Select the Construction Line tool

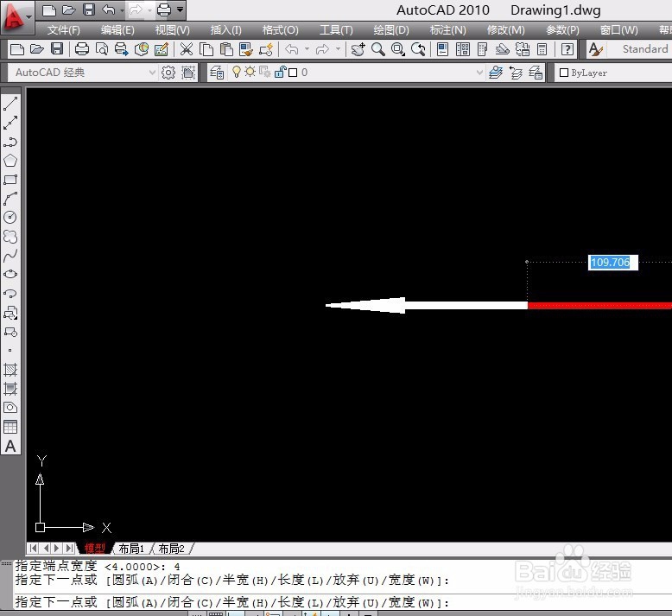click(10, 123)
